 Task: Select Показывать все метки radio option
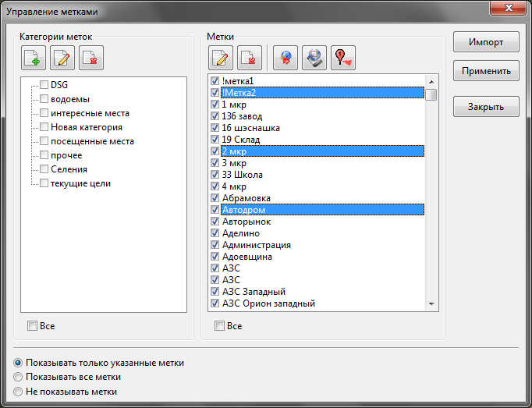(x=19, y=378)
